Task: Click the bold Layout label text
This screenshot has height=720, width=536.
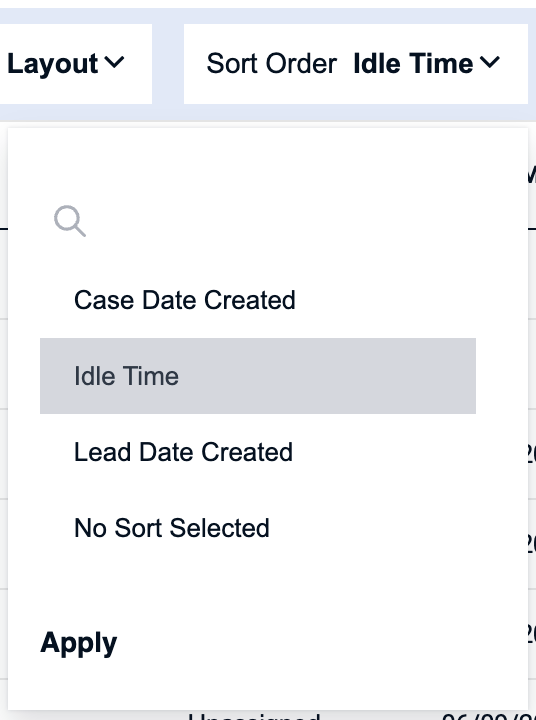Action: tap(52, 63)
